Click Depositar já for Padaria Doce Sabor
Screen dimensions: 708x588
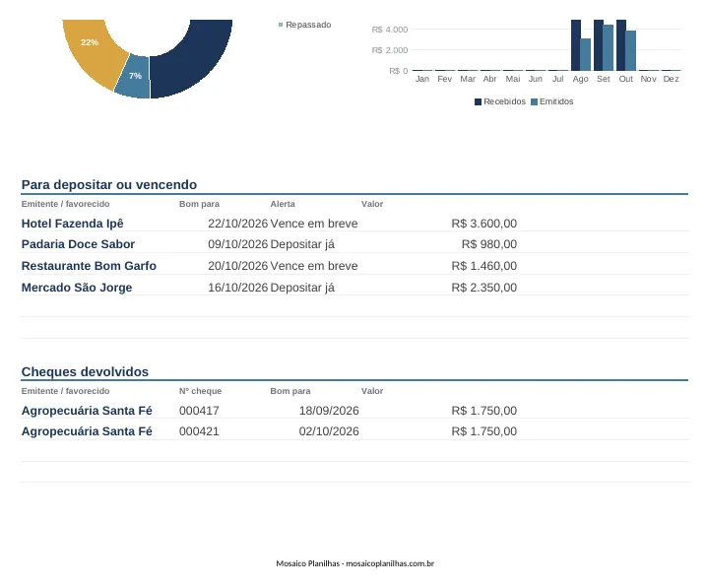(302, 244)
